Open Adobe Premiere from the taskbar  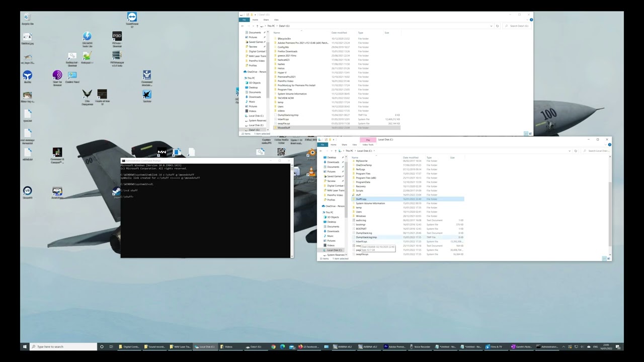[395, 346]
